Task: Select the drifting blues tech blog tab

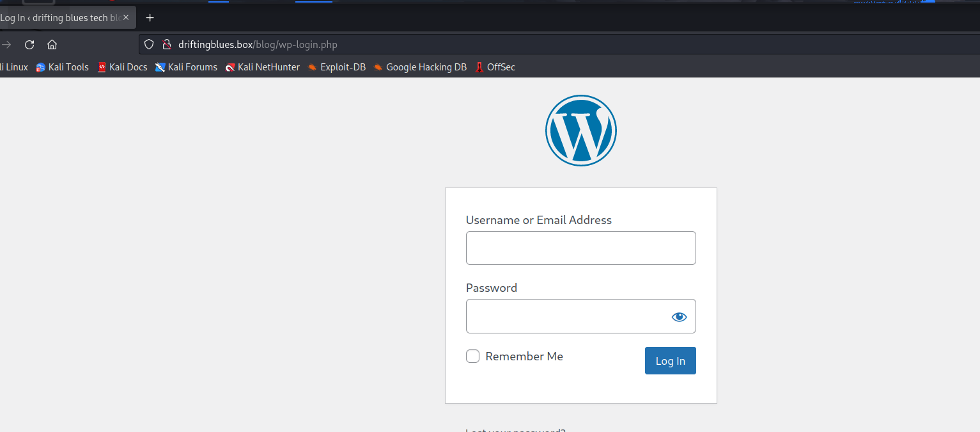Action: pos(61,18)
